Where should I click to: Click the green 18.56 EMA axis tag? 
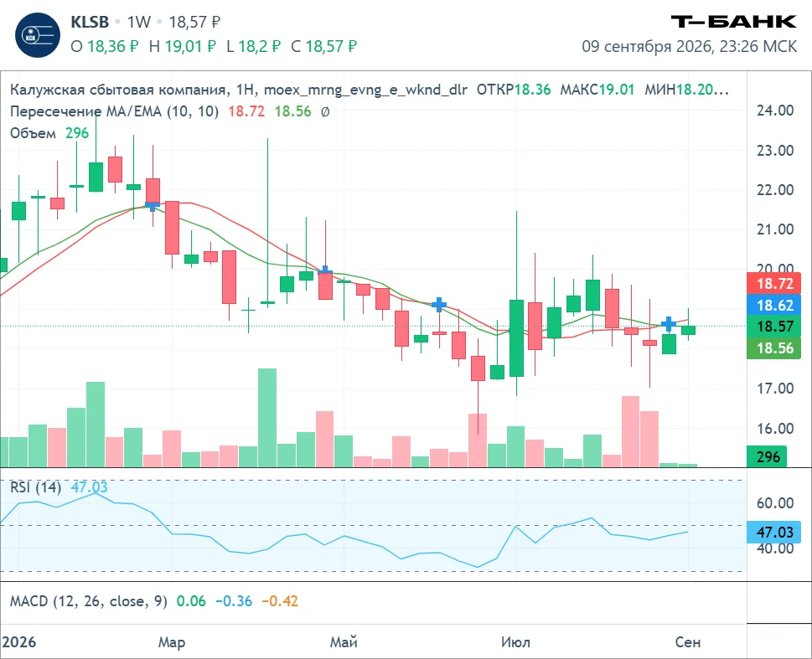point(774,348)
